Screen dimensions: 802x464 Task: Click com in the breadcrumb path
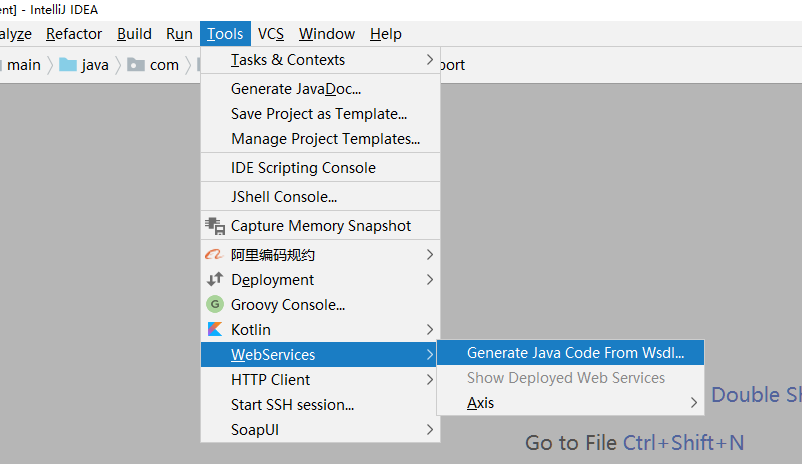[x=164, y=65]
